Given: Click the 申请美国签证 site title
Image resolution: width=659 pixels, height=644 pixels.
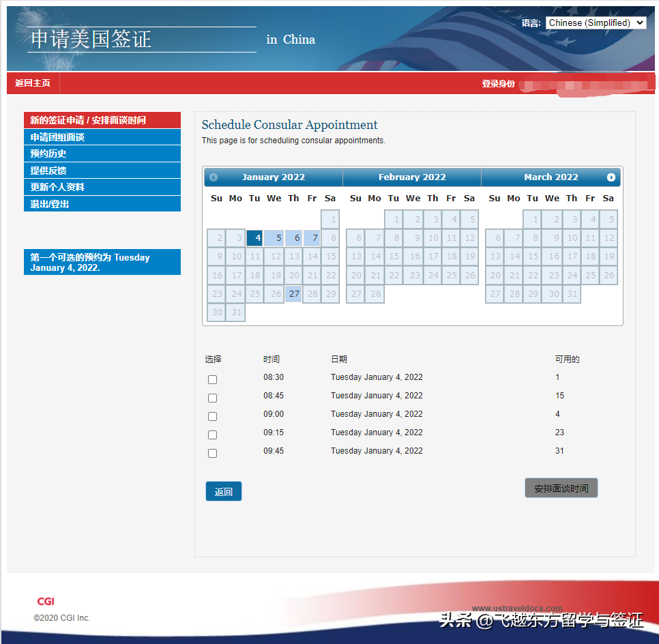Looking at the screenshot, I should (91, 39).
